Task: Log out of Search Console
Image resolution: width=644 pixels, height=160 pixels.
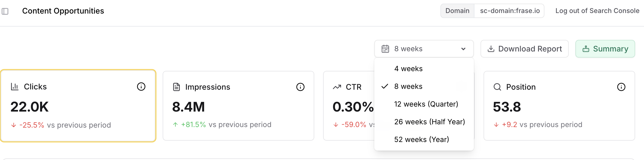Action: tap(597, 11)
